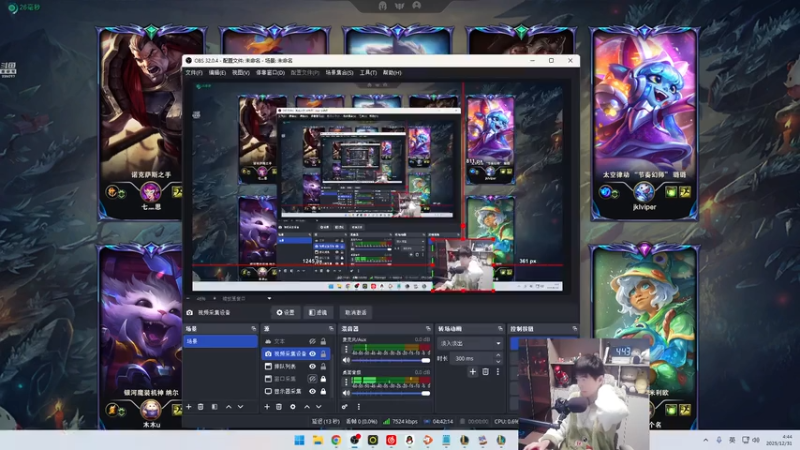Add a new source with plus icon
This screenshot has width=800, height=450.
coord(267,407)
